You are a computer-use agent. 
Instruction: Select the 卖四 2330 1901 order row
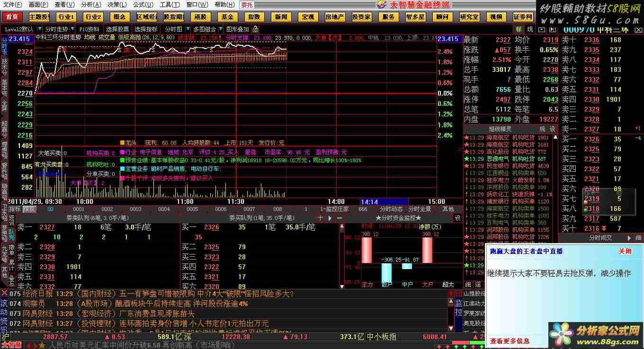click(591, 99)
